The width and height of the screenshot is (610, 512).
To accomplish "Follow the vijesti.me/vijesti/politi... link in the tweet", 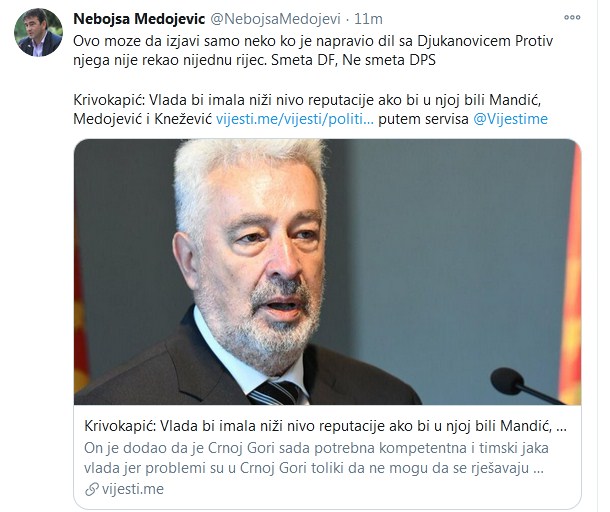I will coord(294,119).
